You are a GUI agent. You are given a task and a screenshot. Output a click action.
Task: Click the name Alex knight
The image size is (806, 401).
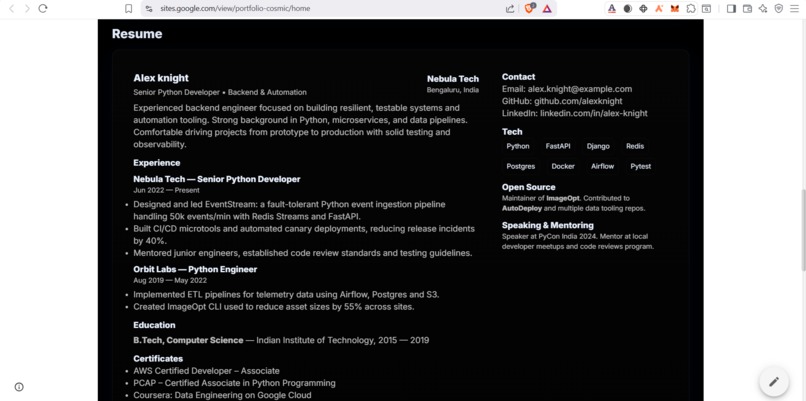(x=161, y=78)
